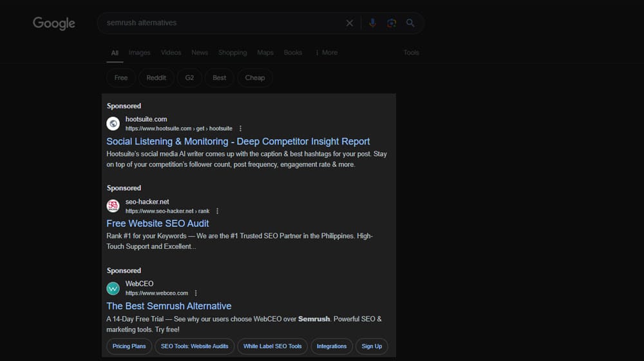
Task: Switch to the Videos tab
Action: tap(171, 53)
